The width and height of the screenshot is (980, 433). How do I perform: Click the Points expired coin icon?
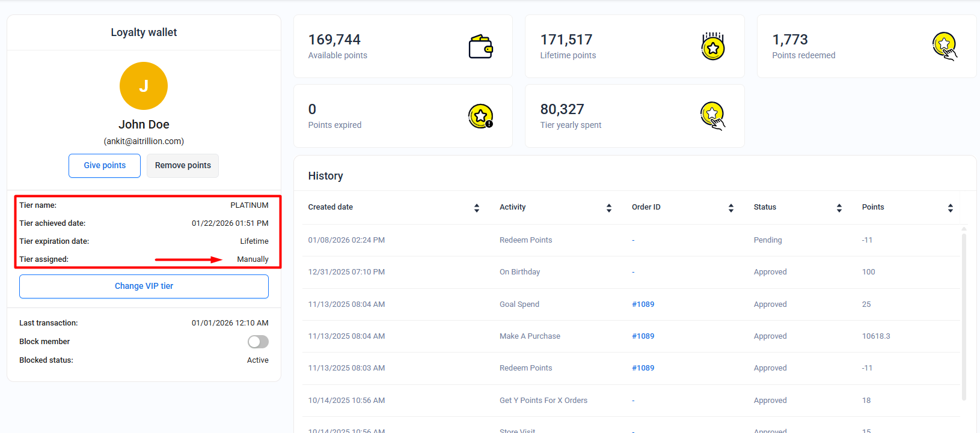[480, 117]
